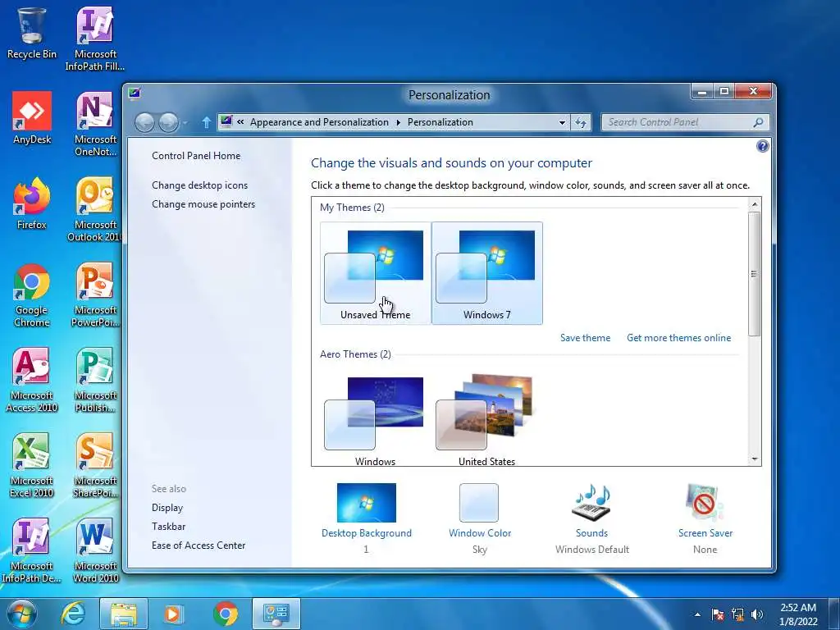Open Control Panel Home link
This screenshot has height=630, width=840.
coord(196,156)
